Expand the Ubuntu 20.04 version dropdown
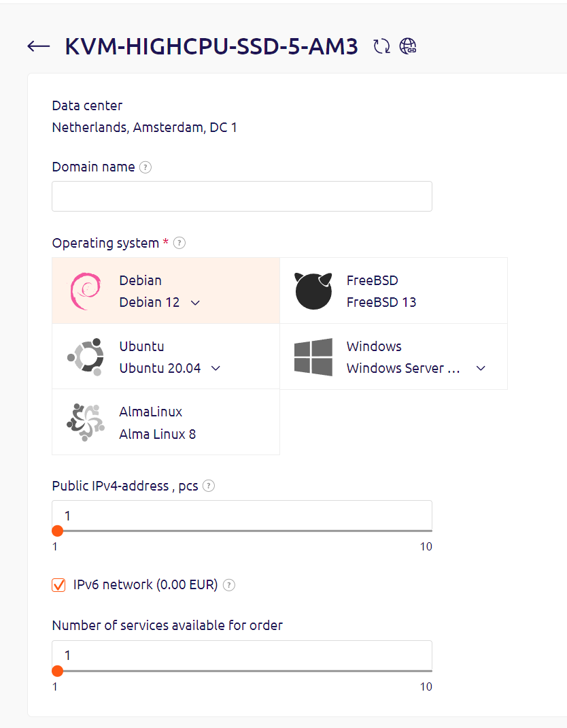The width and height of the screenshot is (567, 728). coord(216,368)
